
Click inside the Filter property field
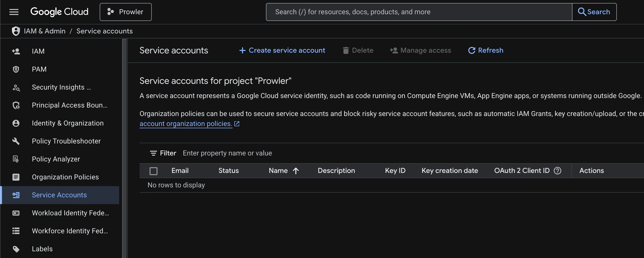click(x=227, y=153)
